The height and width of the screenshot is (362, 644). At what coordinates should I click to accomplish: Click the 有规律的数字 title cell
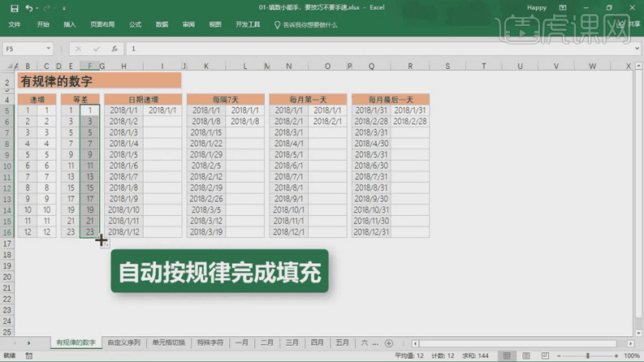[x=99, y=81]
